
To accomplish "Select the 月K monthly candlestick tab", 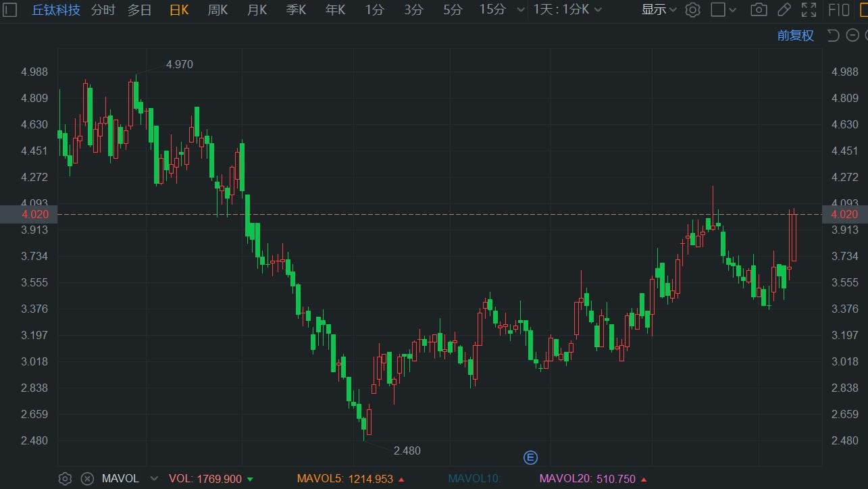I will click(257, 9).
